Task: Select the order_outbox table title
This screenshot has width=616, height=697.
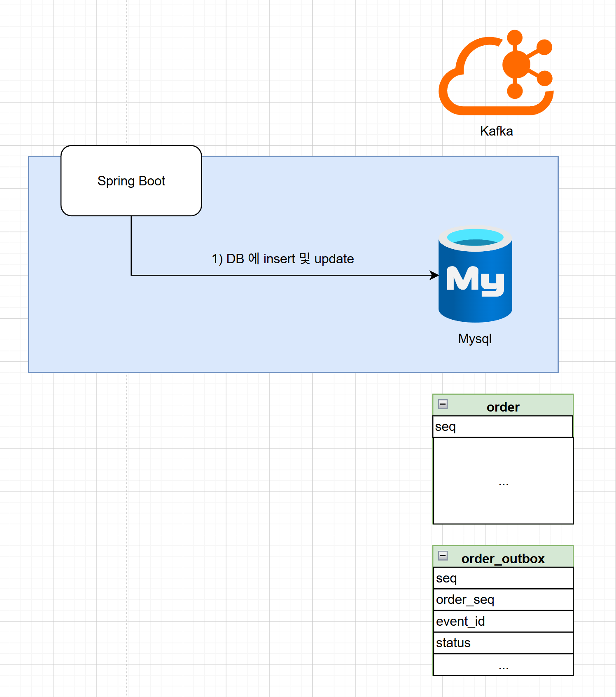Action: [503, 559]
